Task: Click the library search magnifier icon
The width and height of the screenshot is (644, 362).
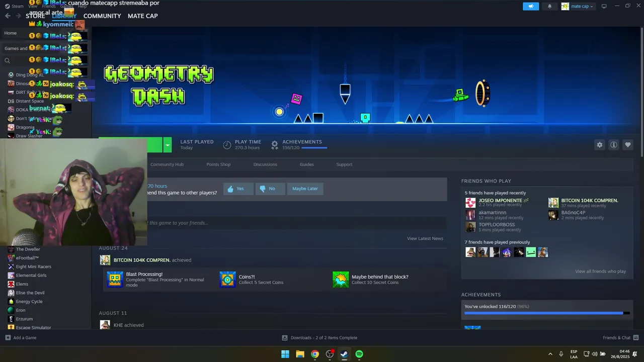Action: [7, 61]
